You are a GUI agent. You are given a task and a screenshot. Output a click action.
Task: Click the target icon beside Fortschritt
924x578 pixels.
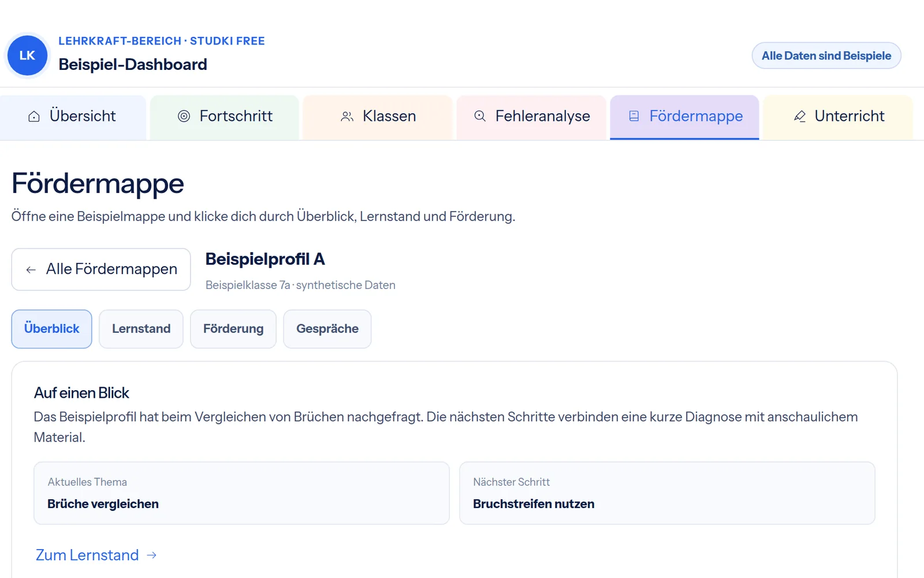pos(184,116)
